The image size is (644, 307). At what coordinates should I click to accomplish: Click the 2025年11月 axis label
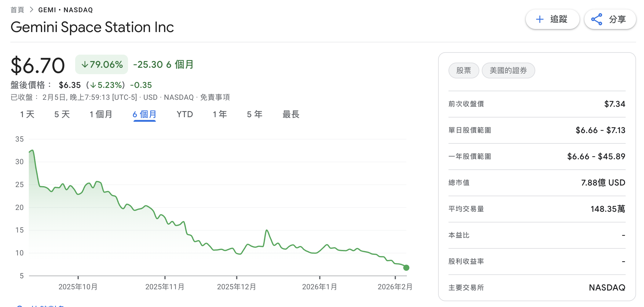coord(165,287)
